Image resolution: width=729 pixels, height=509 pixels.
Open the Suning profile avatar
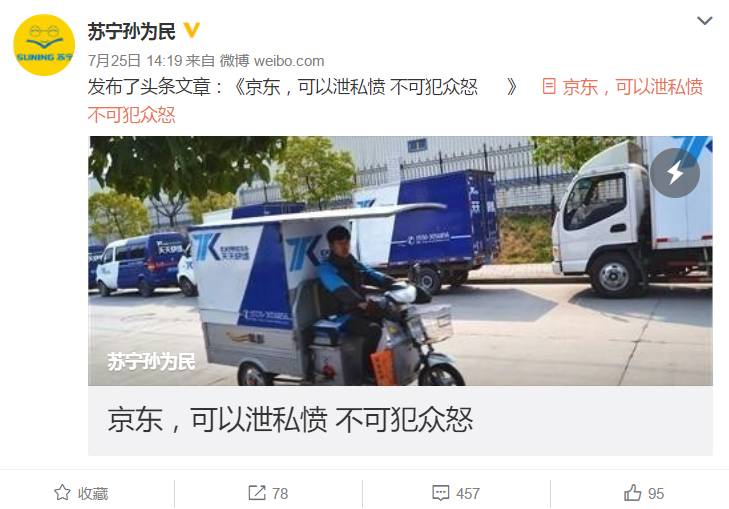[x=44, y=45]
